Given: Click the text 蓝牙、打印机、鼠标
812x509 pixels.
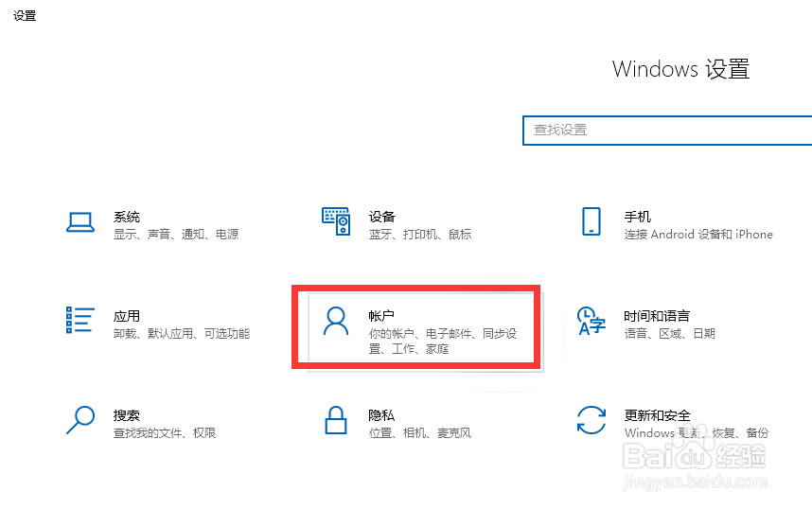Looking at the screenshot, I should pyautogui.click(x=420, y=235).
